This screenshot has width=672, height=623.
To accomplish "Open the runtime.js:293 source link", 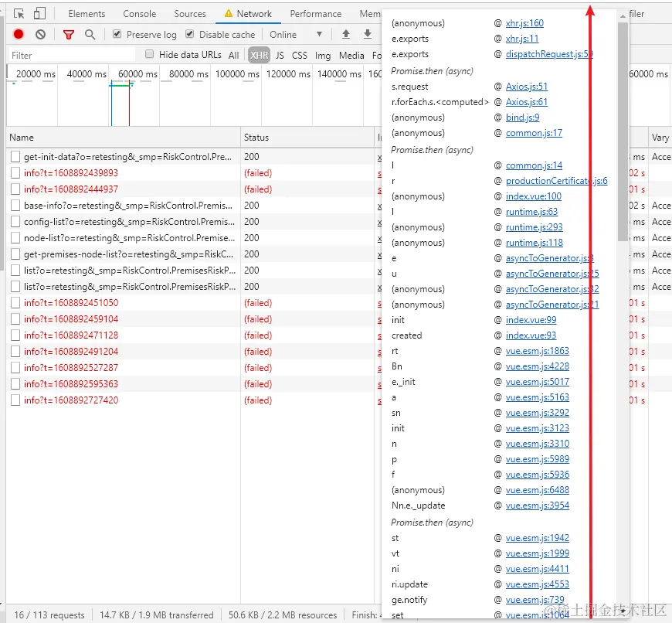I will (535, 227).
